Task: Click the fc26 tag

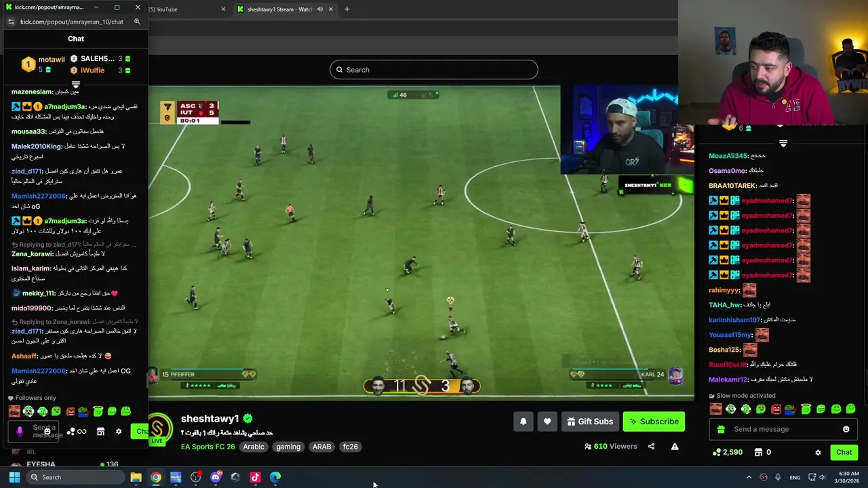Action: [x=351, y=447]
